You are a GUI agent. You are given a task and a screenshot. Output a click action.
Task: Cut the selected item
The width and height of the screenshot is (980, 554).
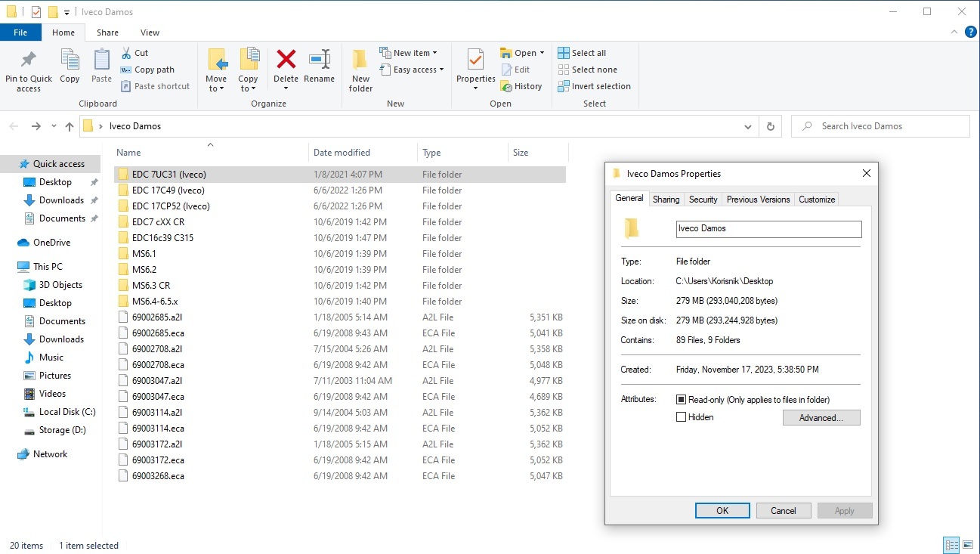[x=134, y=53]
